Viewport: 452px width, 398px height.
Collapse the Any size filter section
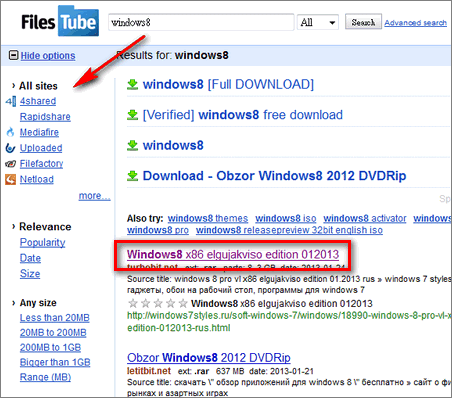(x=13, y=303)
